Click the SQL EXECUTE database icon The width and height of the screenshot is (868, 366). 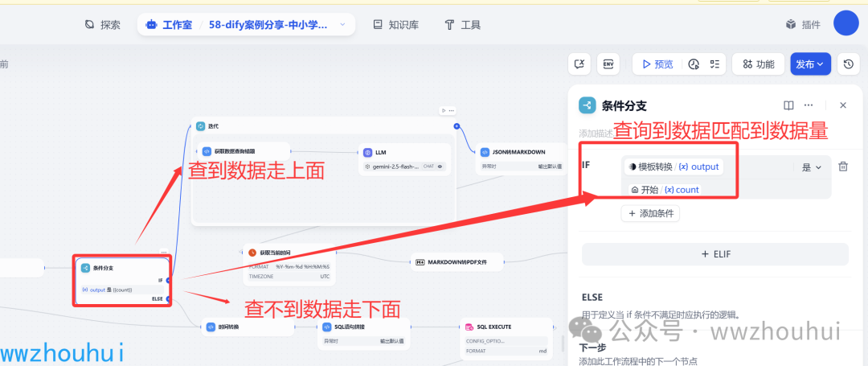coord(469,327)
